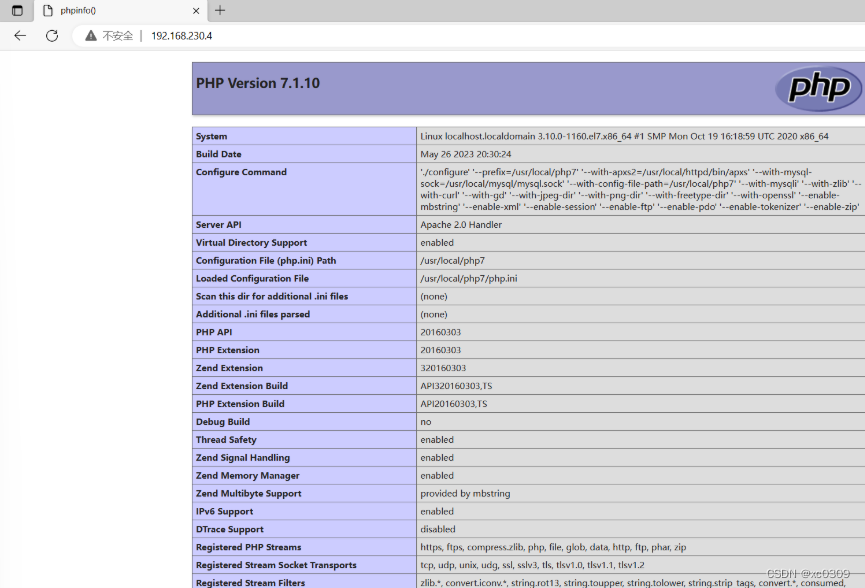Select the /usr/local/php7 path value
Image resolution: width=865 pixels, height=588 pixels.
click(452, 260)
